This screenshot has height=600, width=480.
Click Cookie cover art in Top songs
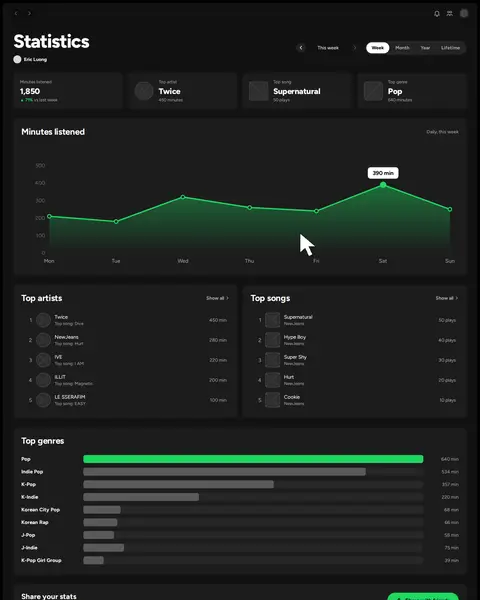point(273,400)
